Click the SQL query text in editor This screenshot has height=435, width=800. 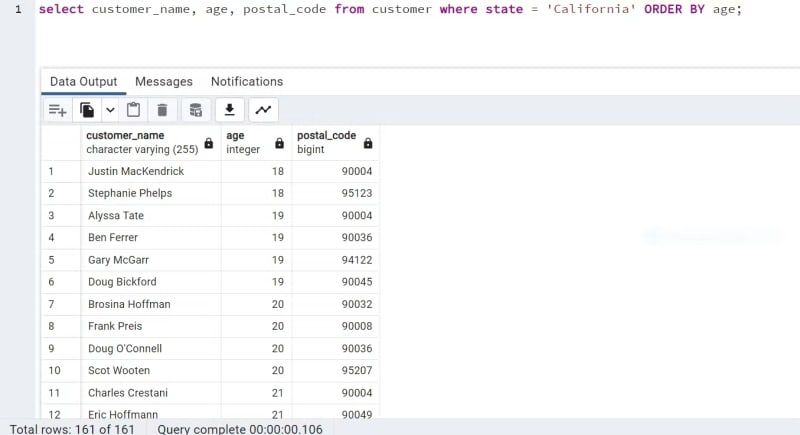(x=390, y=9)
